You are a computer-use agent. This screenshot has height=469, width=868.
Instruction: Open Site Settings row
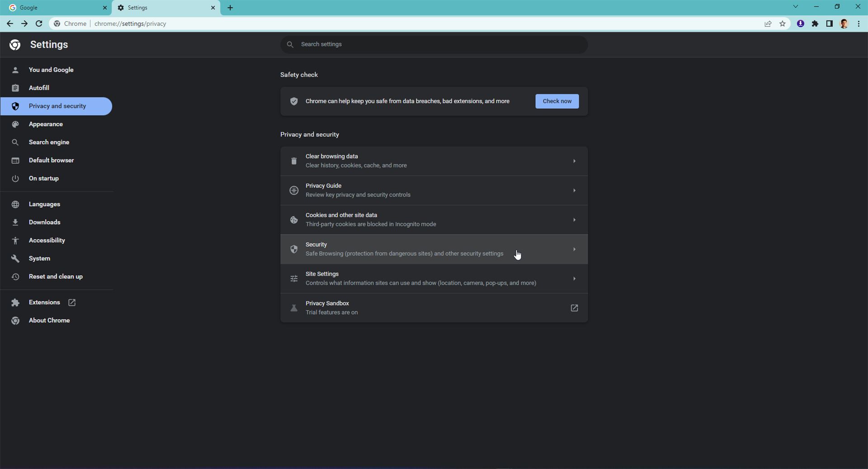tap(434, 278)
